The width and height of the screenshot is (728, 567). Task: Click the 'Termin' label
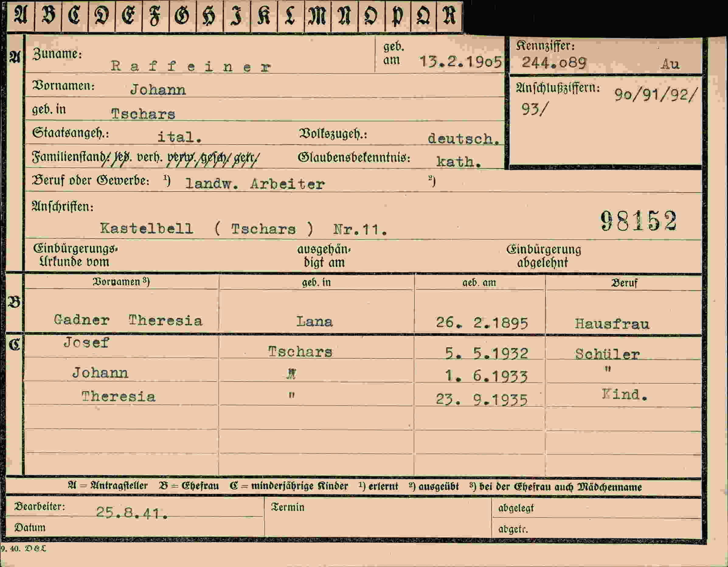[287, 507]
